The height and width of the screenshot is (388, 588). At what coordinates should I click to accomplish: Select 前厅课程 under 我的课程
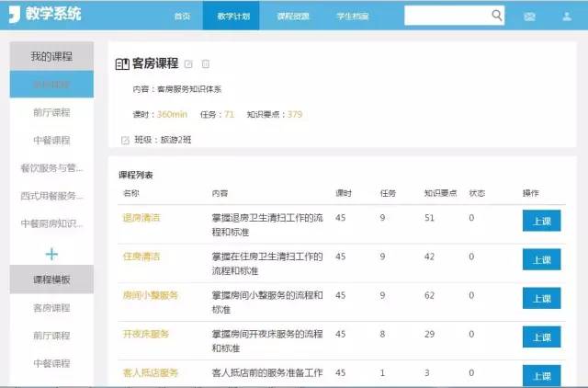click(x=51, y=112)
